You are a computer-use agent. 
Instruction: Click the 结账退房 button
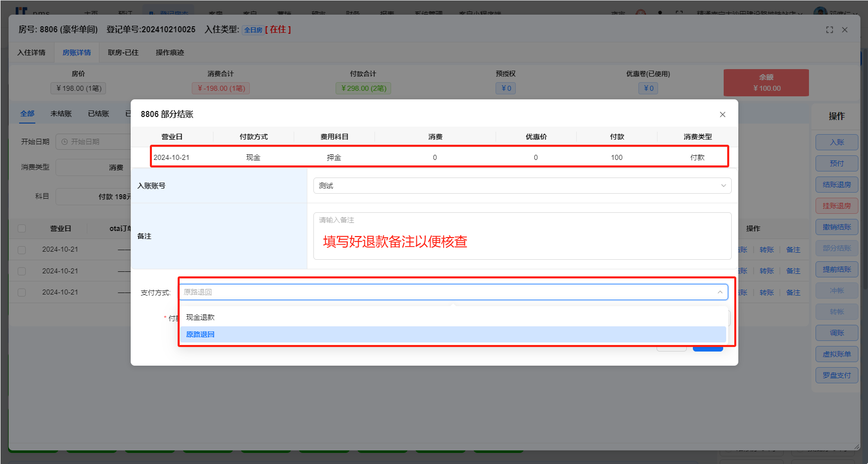click(836, 185)
